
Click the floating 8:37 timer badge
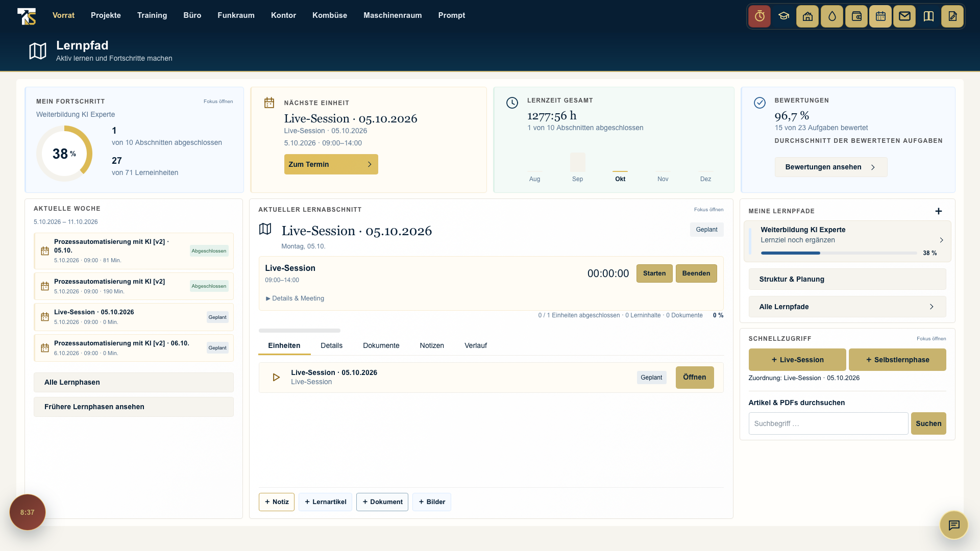pyautogui.click(x=28, y=512)
